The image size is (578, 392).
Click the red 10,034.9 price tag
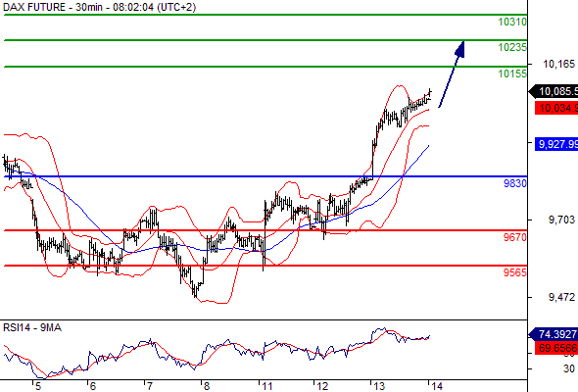tap(556, 109)
